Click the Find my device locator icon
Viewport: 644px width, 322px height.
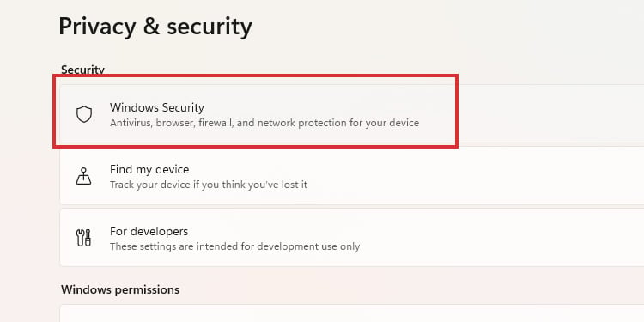(x=84, y=176)
